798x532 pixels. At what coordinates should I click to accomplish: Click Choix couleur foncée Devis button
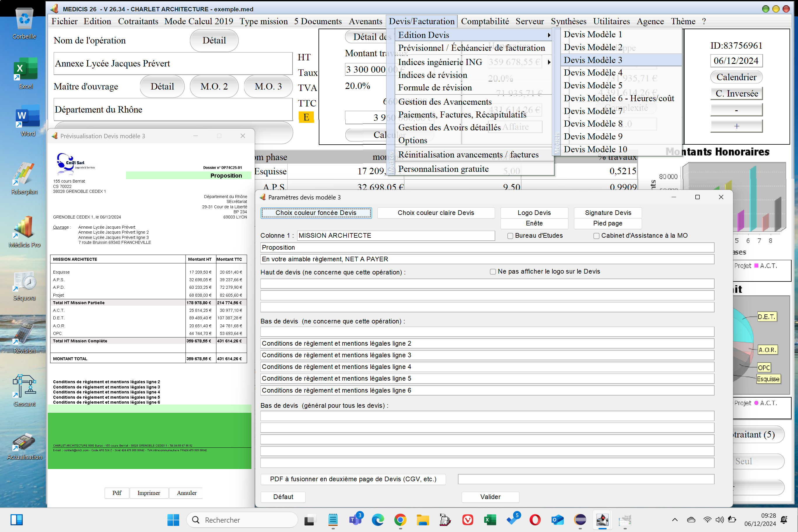click(x=316, y=213)
